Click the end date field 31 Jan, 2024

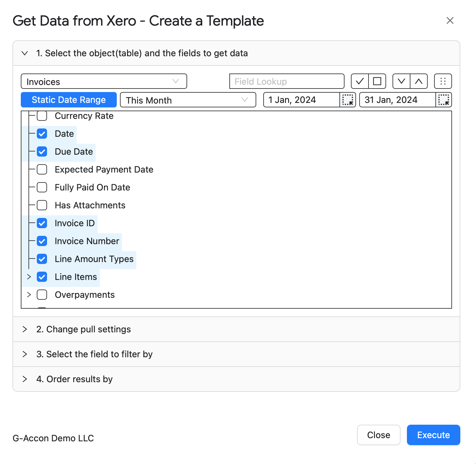(398, 100)
